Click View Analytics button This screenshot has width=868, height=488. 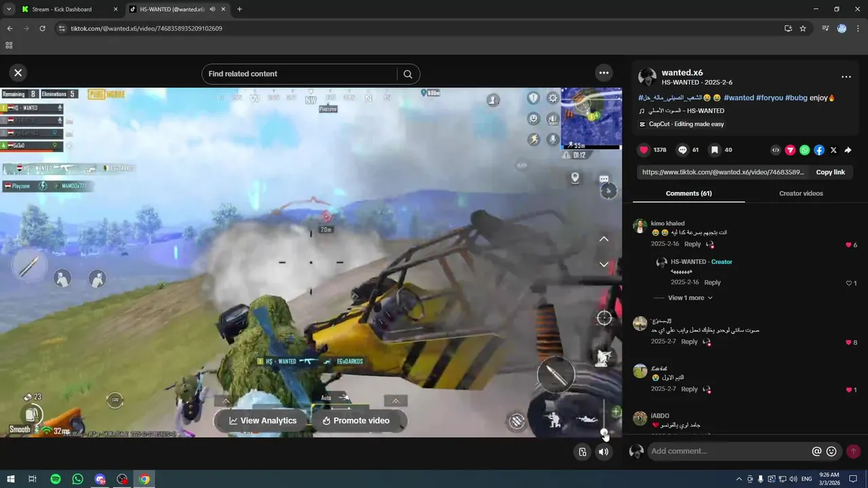coord(262,421)
